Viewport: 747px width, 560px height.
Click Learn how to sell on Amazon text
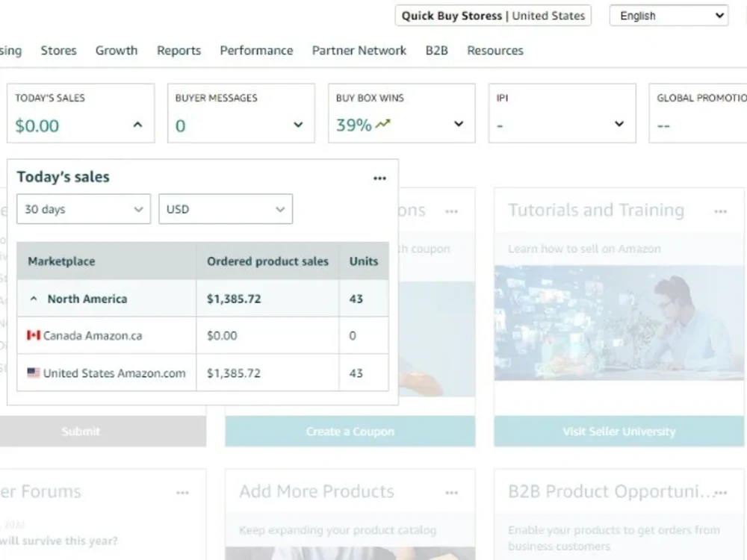click(585, 249)
